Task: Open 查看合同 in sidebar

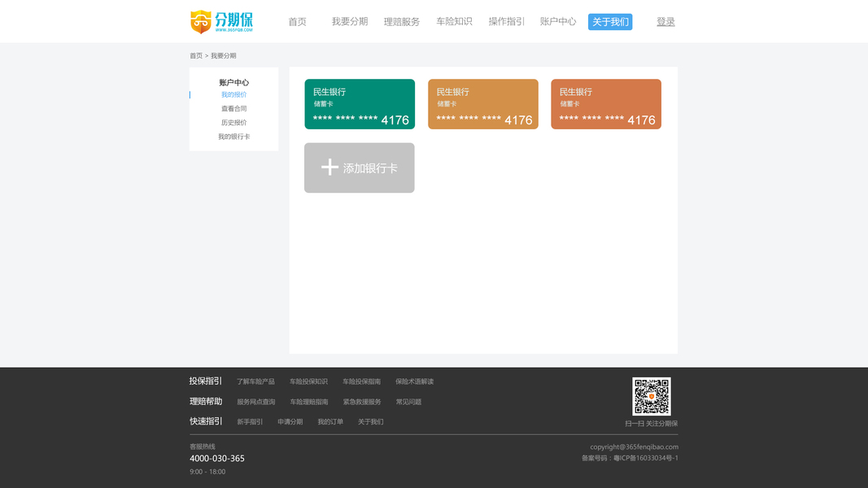Action: click(233, 108)
